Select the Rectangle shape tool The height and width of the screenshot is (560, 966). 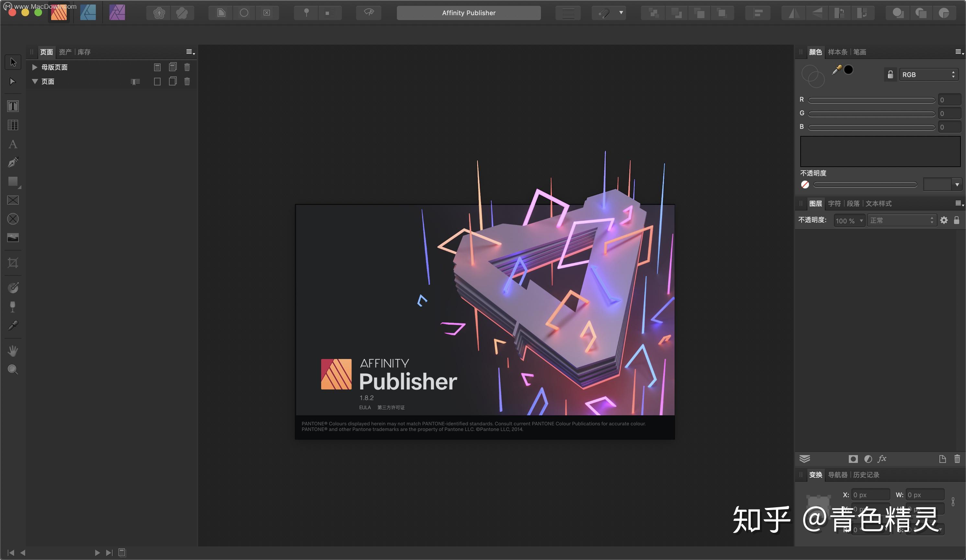(13, 181)
